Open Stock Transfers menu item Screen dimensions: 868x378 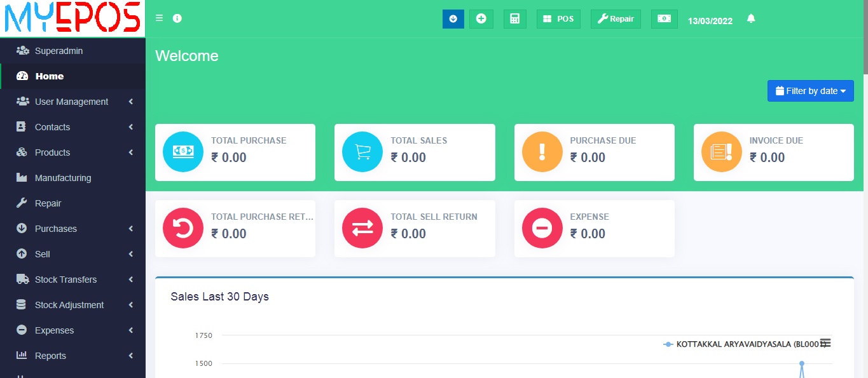(x=72, y=280)
